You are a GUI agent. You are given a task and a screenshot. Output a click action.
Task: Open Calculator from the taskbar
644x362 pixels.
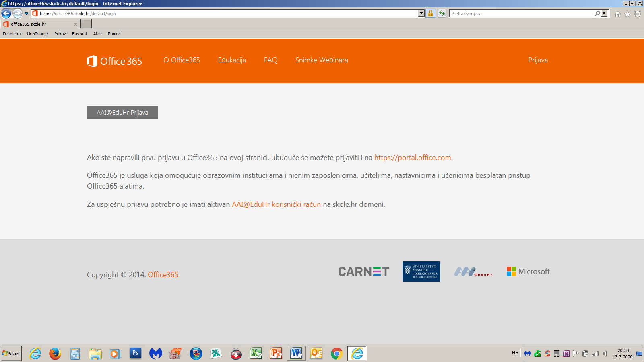75,354
